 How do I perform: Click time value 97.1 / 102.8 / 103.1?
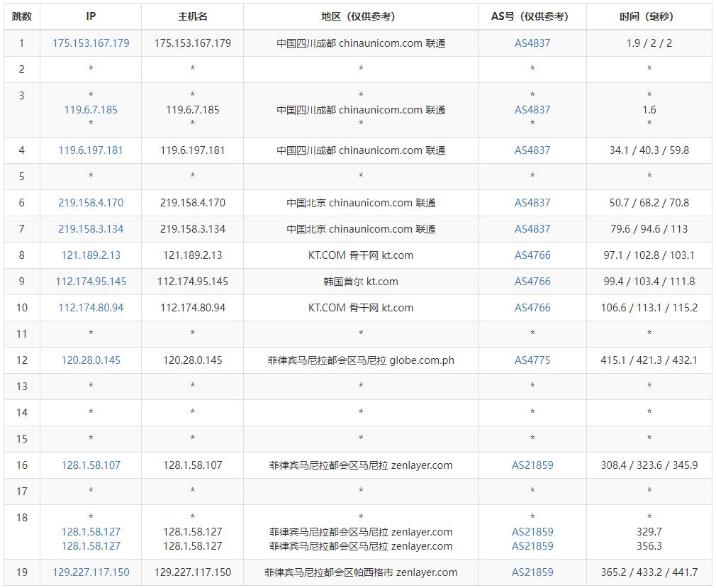click(x=649, y=255)
